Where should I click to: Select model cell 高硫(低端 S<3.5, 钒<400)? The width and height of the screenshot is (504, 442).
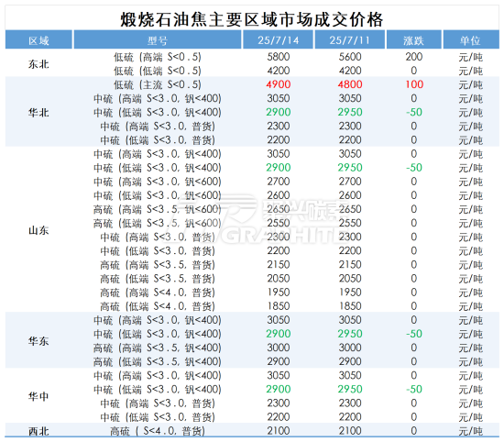coord(158,361)
